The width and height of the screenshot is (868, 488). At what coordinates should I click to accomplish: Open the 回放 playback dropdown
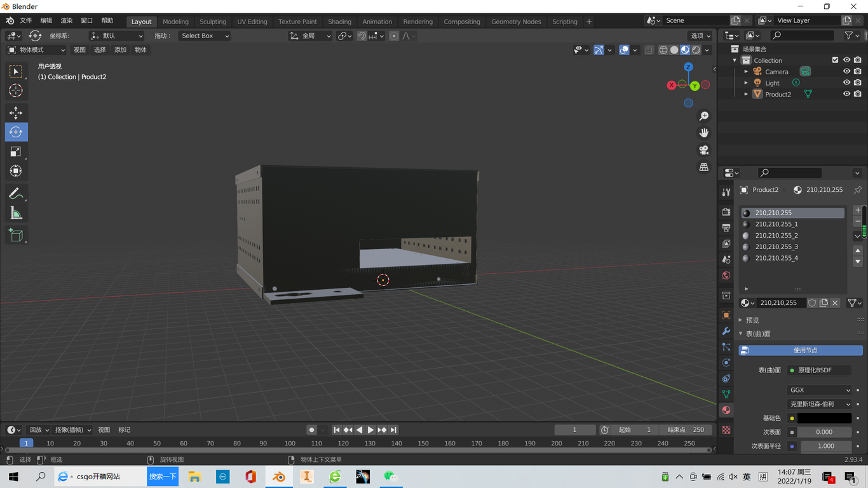point(39,430)
